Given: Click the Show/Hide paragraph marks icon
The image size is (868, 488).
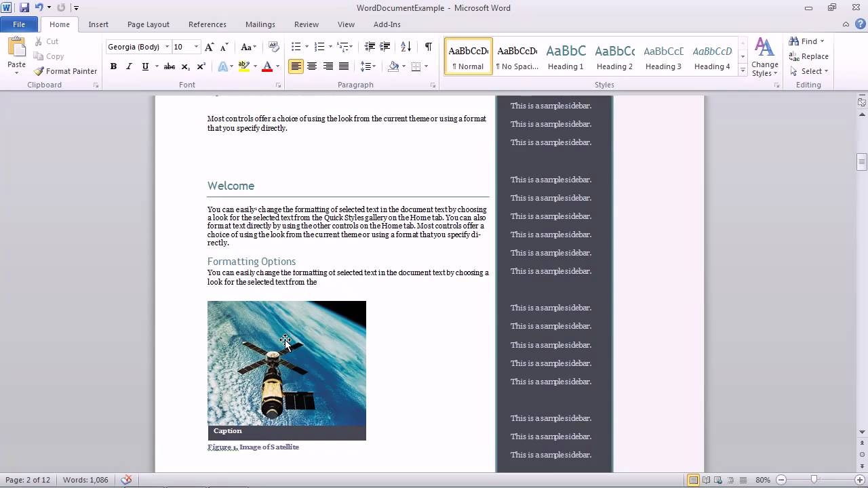Looking at the screenshot, I should click(428, 47).
